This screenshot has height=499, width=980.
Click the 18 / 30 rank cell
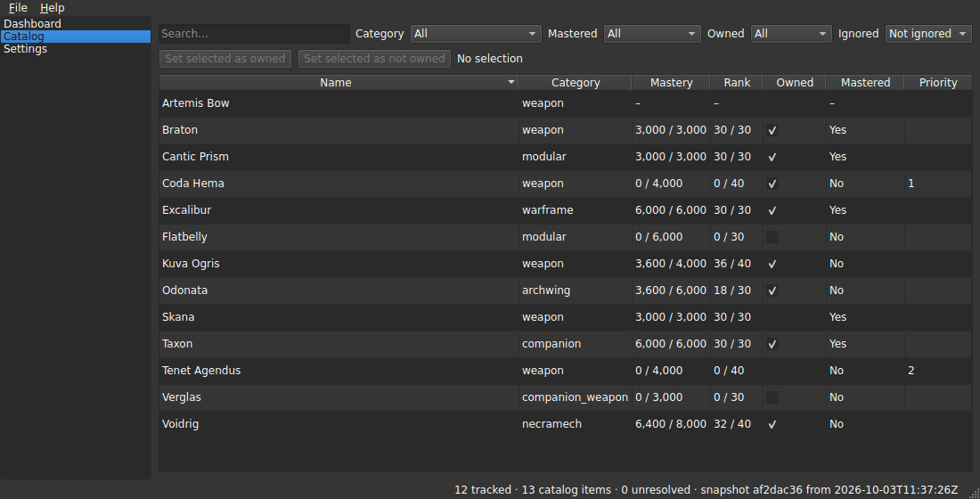(736, 290)
